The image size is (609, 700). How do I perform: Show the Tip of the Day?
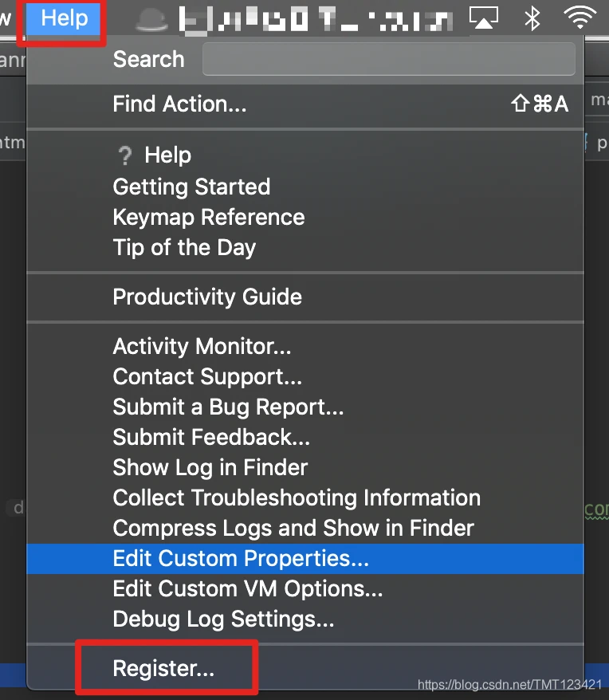(184, 247)
